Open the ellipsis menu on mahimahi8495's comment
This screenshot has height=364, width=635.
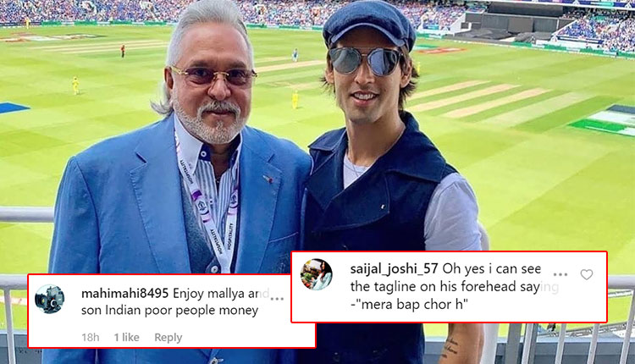click(x=277, y=299)
